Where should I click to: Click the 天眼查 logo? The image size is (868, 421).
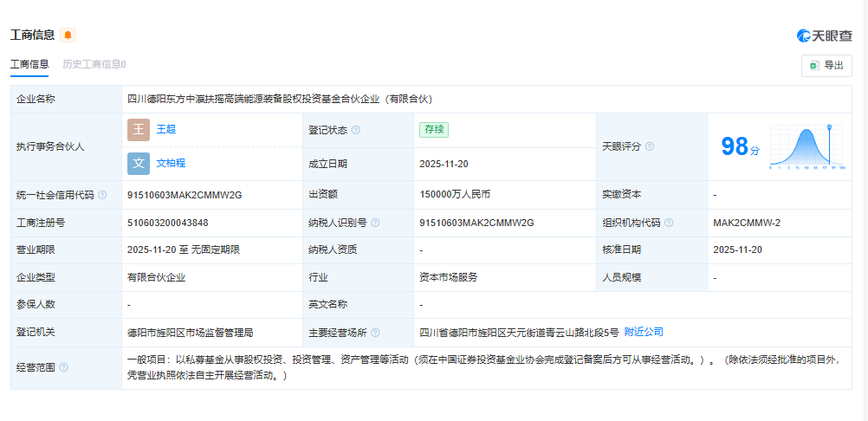[824, 36]
